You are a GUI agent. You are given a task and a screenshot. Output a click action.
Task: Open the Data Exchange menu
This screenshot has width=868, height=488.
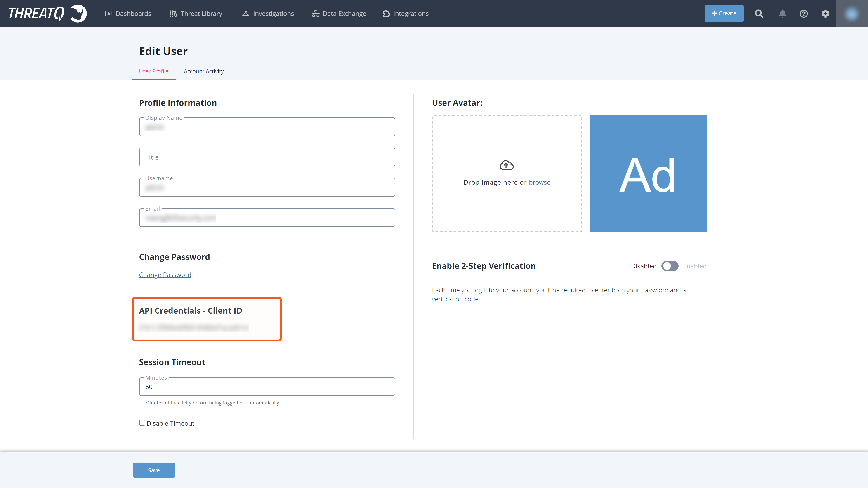(x=339, y=14)
